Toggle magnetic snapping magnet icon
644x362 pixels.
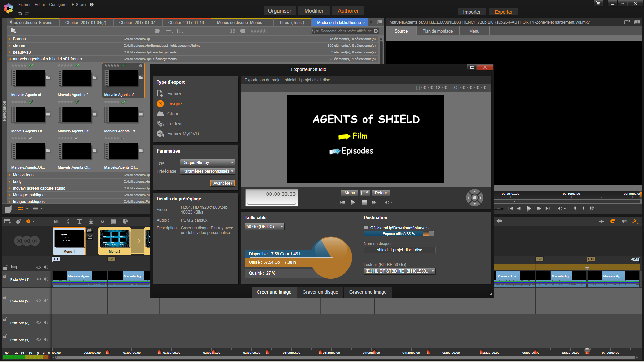pyautogui.click(x=613, y=221)
